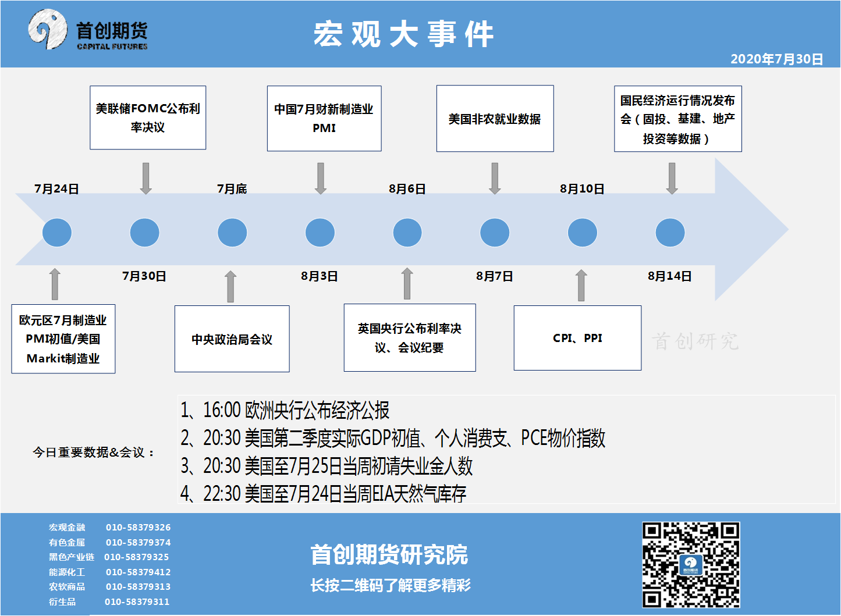Click the gray arrow above the CPI、PPI box
Viewport: 841px width, 616px height.
click(x=581, y=285)
